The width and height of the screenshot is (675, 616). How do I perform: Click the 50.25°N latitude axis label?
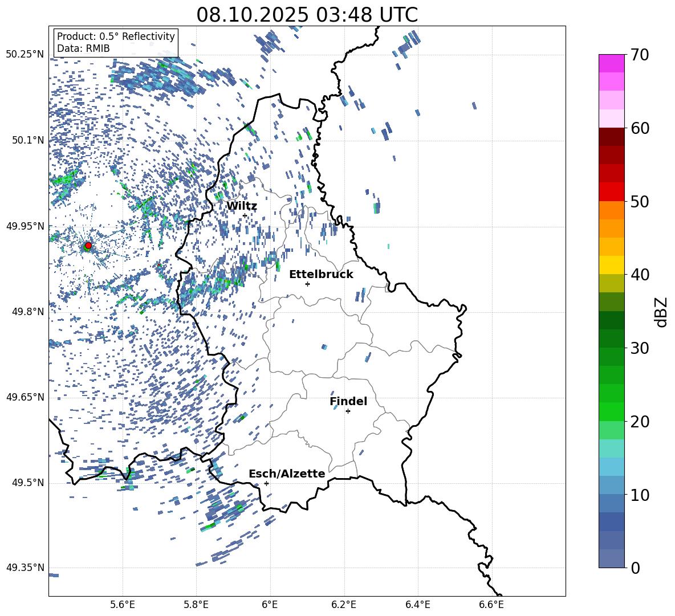pyautogui.click(x=25, y=55)
